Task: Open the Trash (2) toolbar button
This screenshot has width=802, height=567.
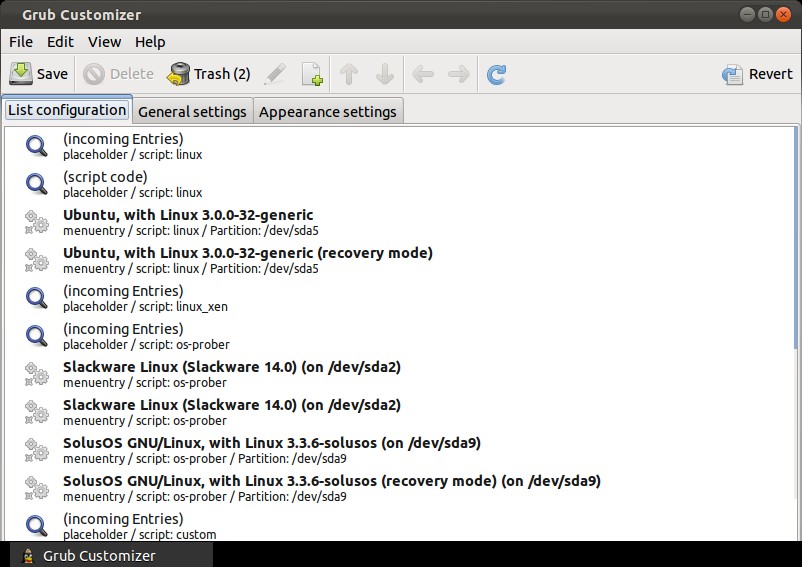Action: click(209, 74)
